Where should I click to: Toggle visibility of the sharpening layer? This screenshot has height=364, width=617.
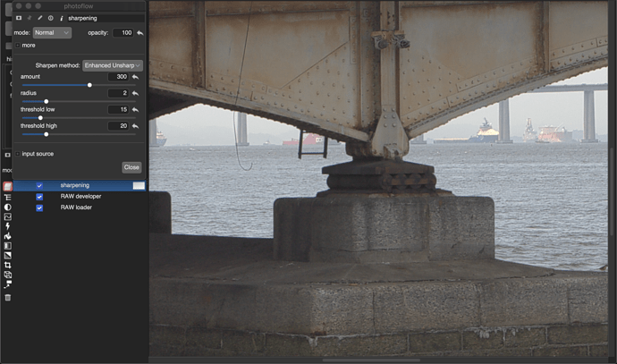39,186
